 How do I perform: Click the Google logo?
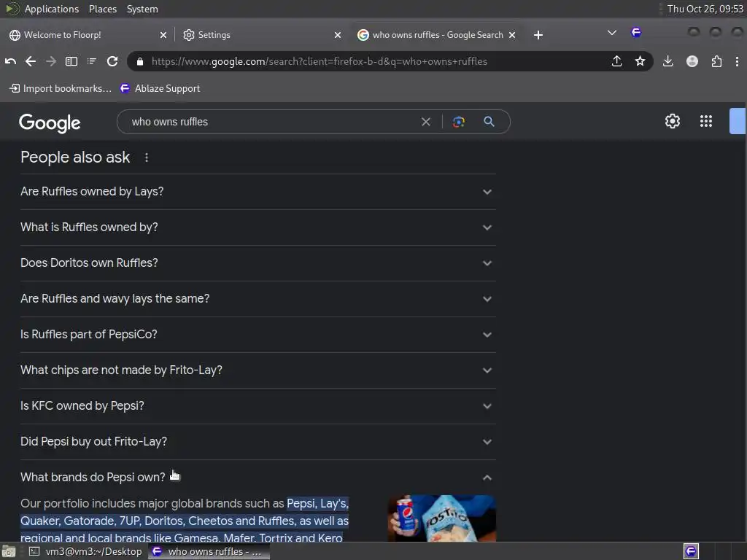(50, 122)
